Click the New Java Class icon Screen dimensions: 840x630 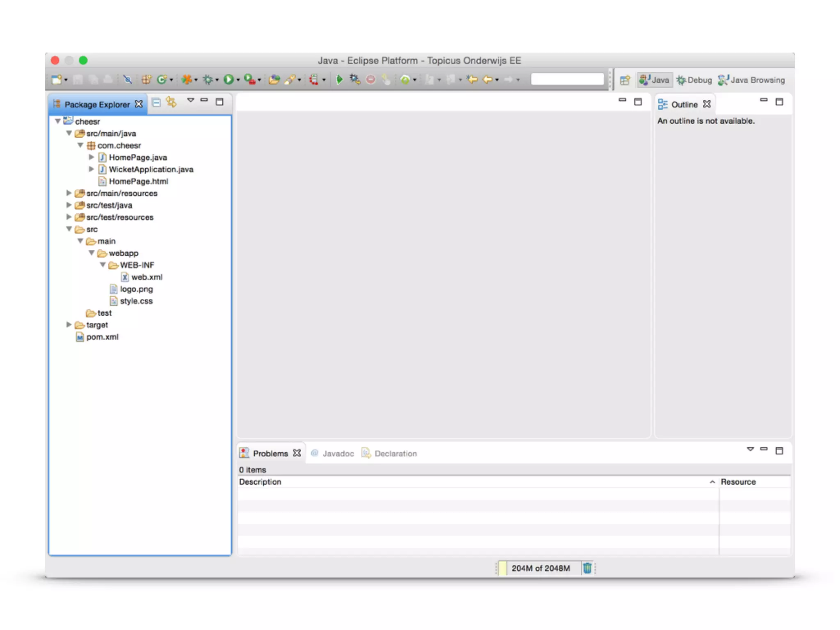pos(162,80)
